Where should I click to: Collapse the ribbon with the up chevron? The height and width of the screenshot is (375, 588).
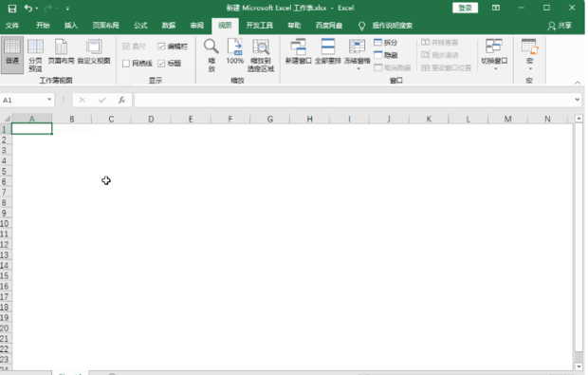(578, 83)
